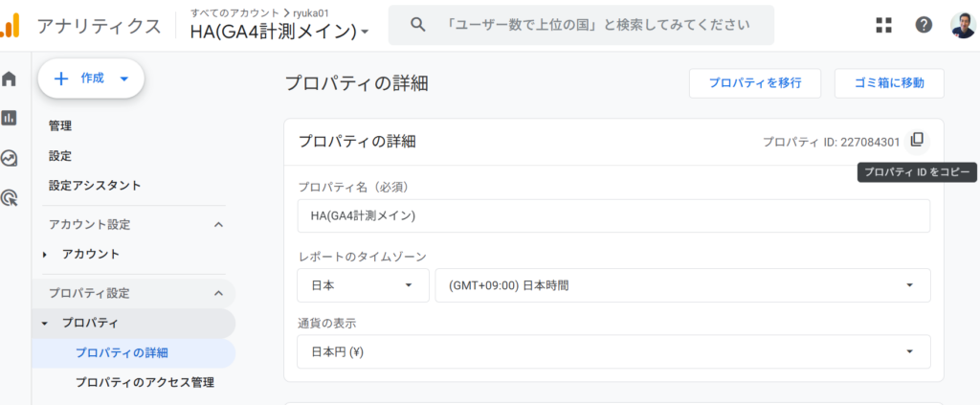Click the Analytics logo icon
This screenshot has height=405, width=980.
pos(10,25)
